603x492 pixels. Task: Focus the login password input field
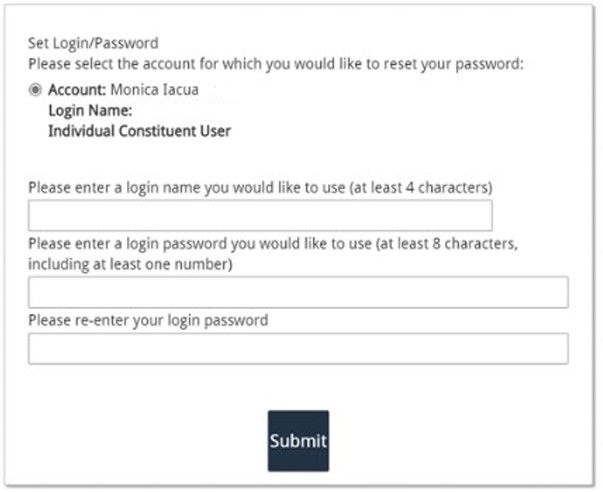pyautogui.click(x=298, y=292)
